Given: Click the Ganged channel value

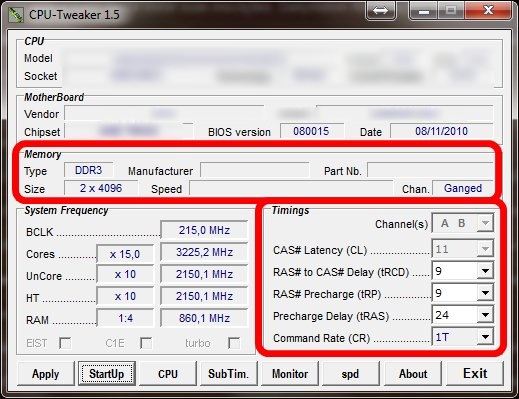Looking at the screenshot, I should click(463, 188).
